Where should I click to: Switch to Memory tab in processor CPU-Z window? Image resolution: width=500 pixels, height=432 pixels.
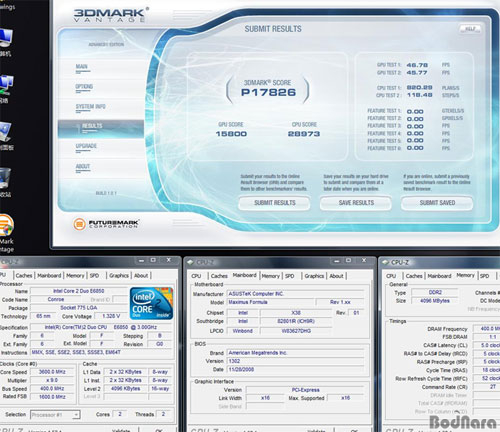[x=75, y=276]
